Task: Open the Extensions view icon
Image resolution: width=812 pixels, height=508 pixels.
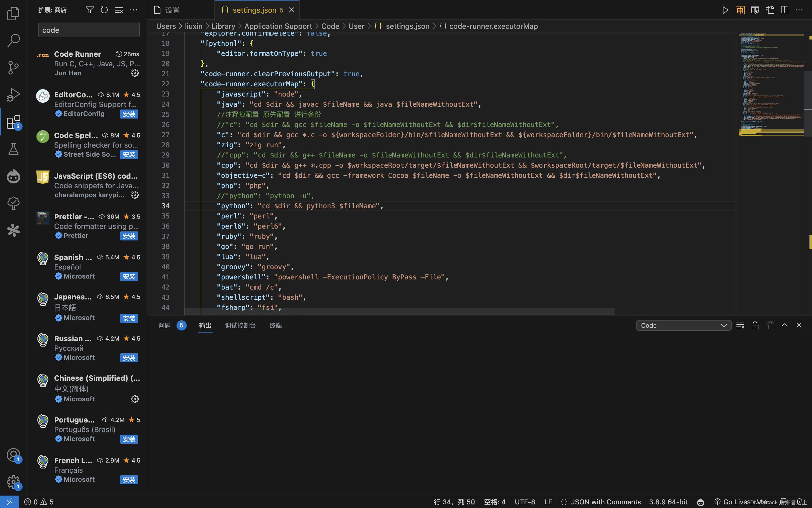Action: [14, 122]
